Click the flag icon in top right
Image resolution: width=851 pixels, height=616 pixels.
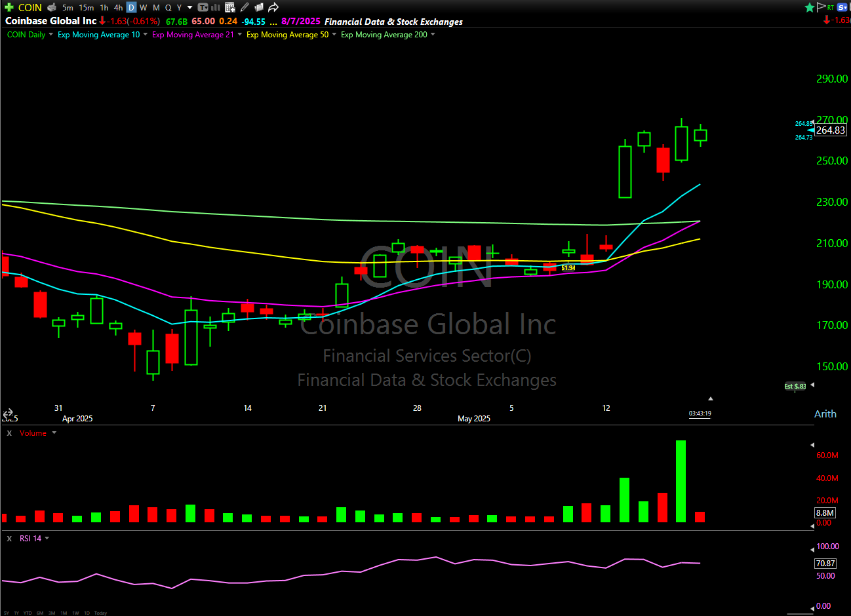[821, 7]
